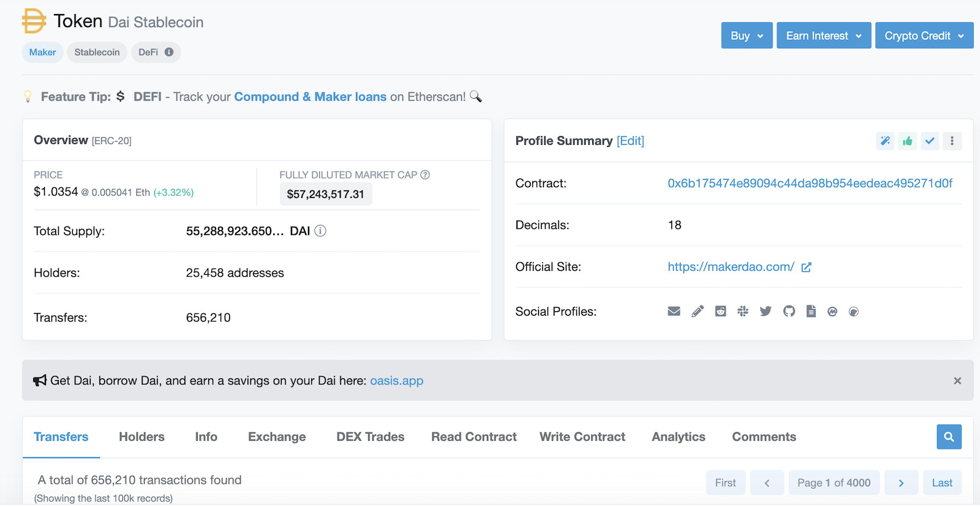Click the $1.0354 price value
The height and width of the screenshot is (507, 980).
pyautogui.click(x=56, y=192)
